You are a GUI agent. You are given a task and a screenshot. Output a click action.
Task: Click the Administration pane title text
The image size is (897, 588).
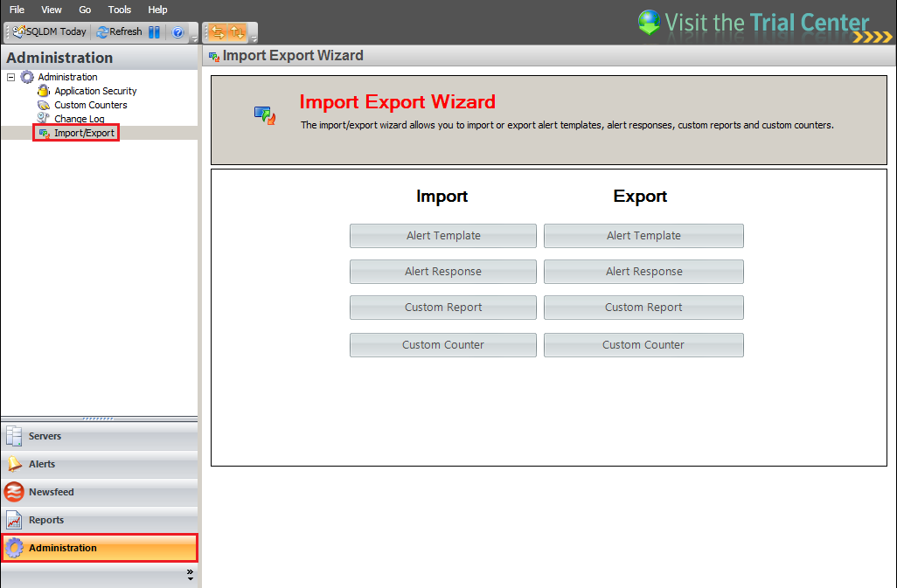pos(59,58)
